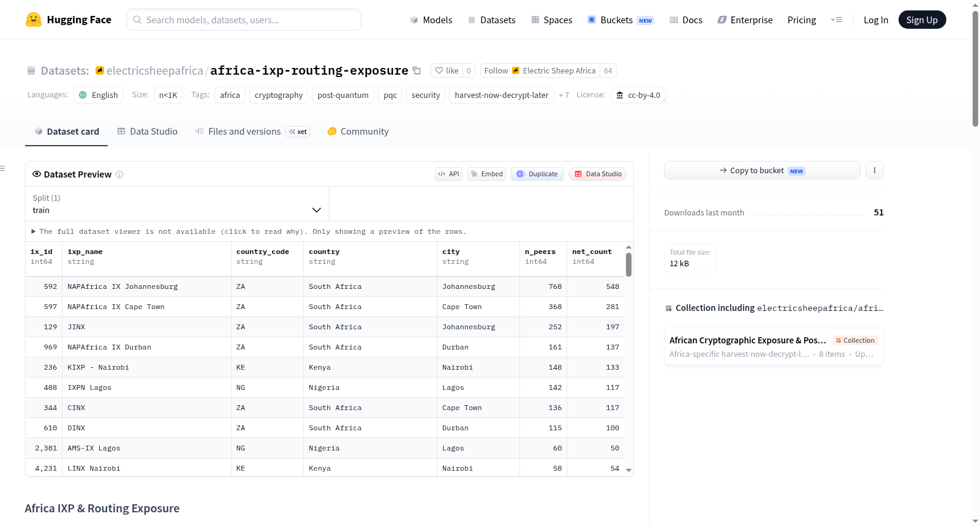Go to the Pricing page
The image size is (980, 527).
(x=802, y=20)
